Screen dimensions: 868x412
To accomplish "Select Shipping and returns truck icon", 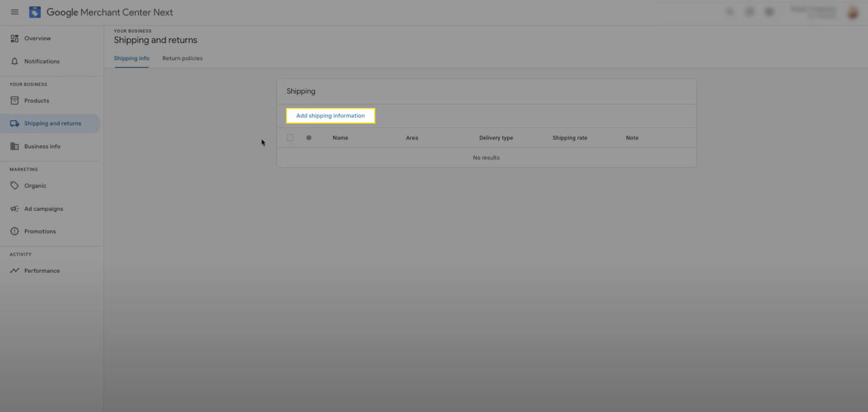I will (15, 124).
